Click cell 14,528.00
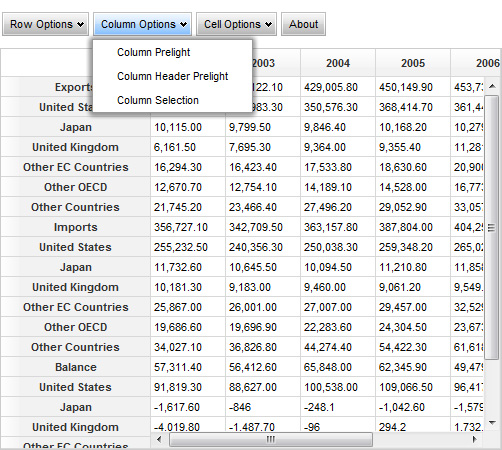This screenshot has width=502, height=450. point(413,187)
